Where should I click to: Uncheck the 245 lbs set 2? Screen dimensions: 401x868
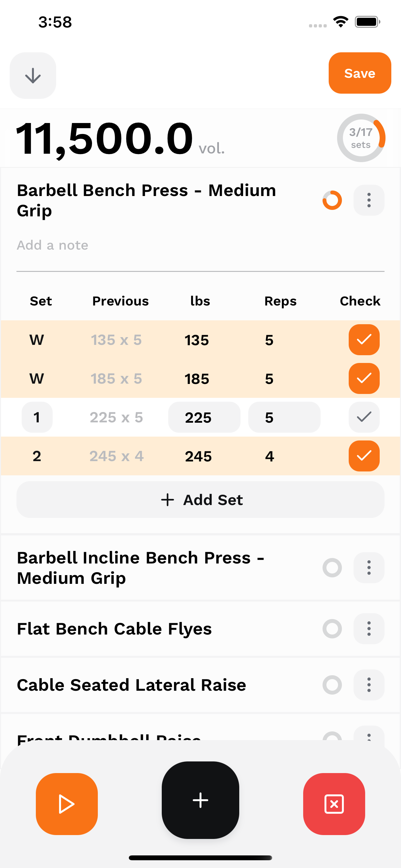tap(364, 456)
